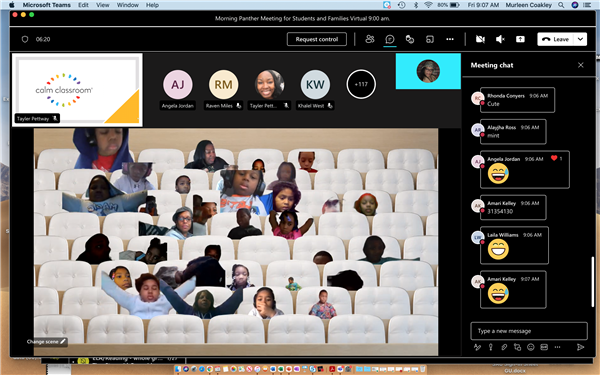This screenshot has width=600, height=375.
Task: Open more compose options ellipsis
Action: coord(557,347)
